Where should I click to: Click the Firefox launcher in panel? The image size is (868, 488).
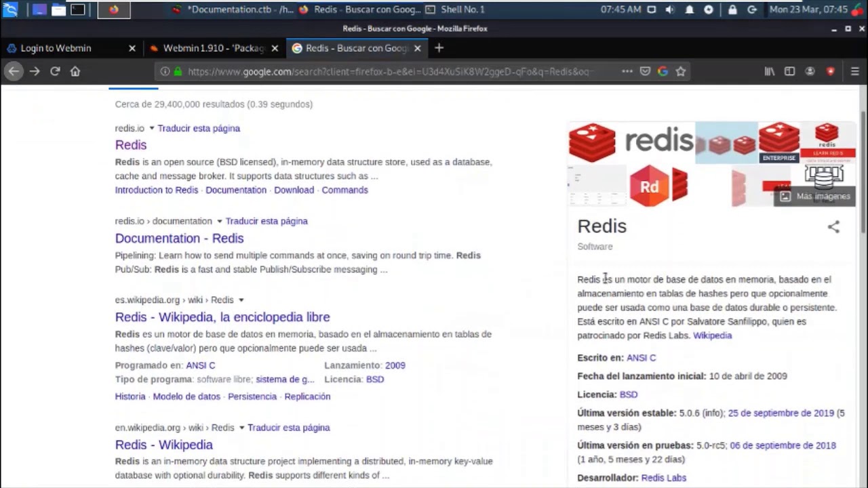click(x=113, y=9)
